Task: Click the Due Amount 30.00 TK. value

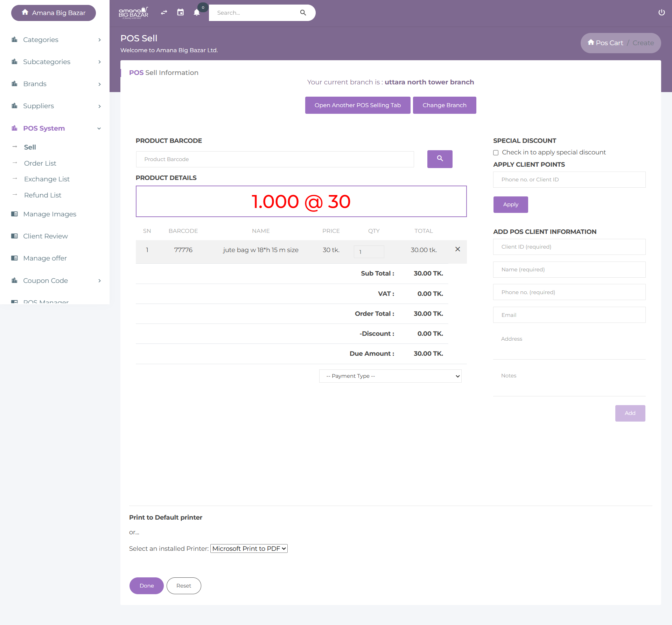Action: [428, 354]
